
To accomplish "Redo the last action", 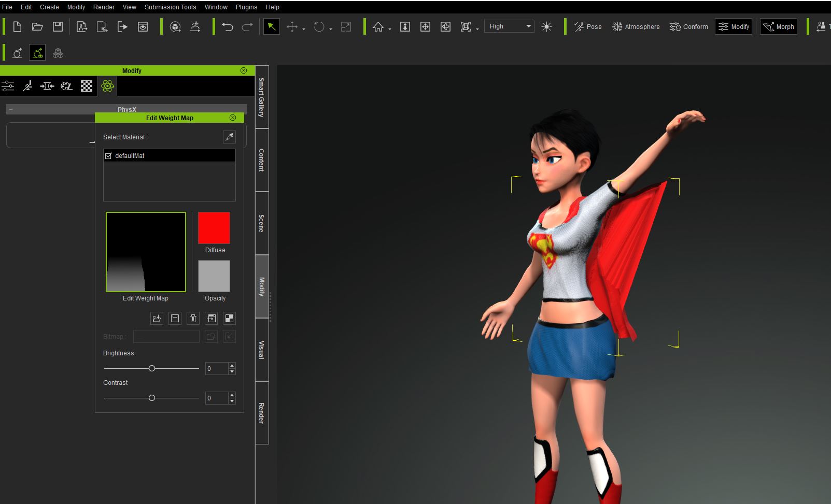I will 247,27.
